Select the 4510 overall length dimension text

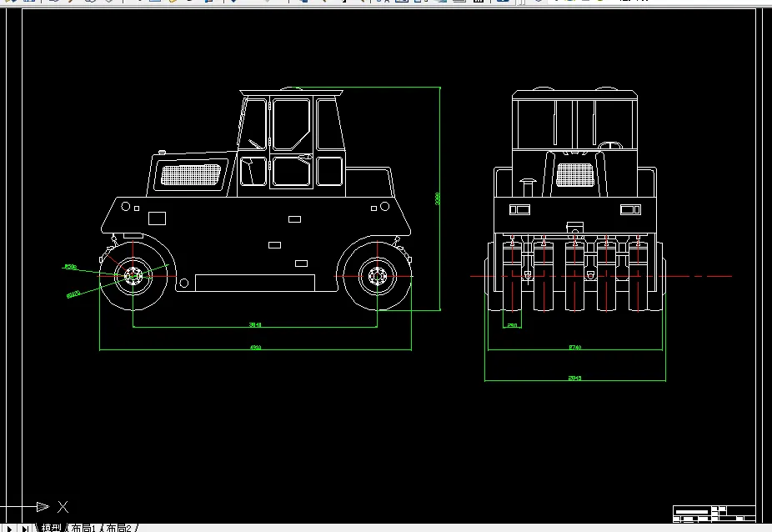tap(255, 347)
